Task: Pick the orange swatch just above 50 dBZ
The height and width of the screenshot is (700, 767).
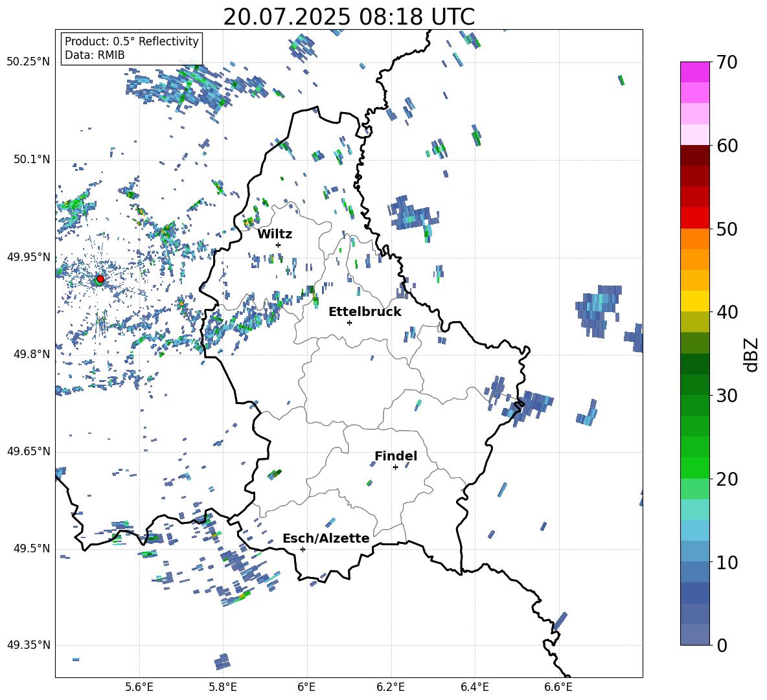Action: click(x=694, y=238)
